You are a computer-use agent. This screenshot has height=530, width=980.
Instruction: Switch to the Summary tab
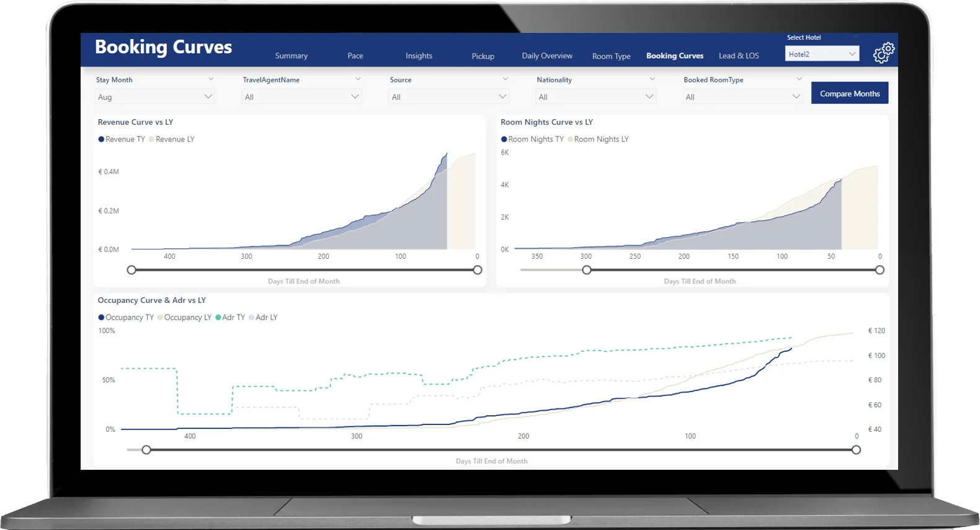[291, 56]
